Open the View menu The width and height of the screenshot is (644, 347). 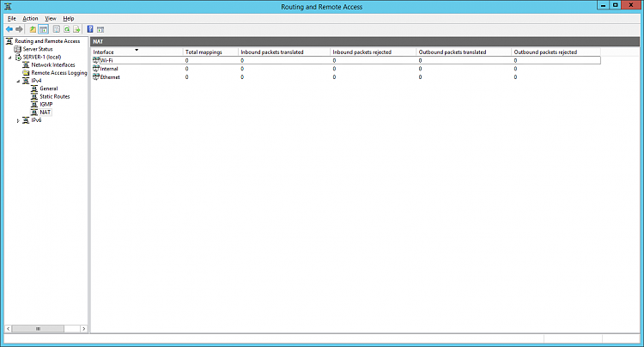[51, 19]
